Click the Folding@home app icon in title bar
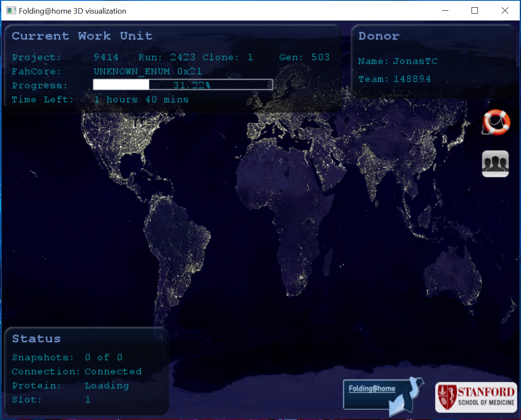521x420 pixels. [11, 11]
